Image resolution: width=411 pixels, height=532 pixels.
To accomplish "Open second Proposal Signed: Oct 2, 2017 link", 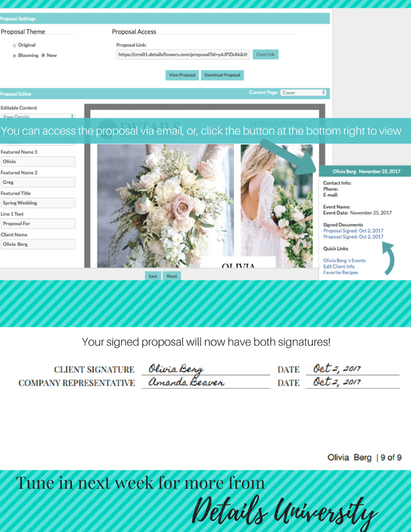I will click(x=353, y=237).
